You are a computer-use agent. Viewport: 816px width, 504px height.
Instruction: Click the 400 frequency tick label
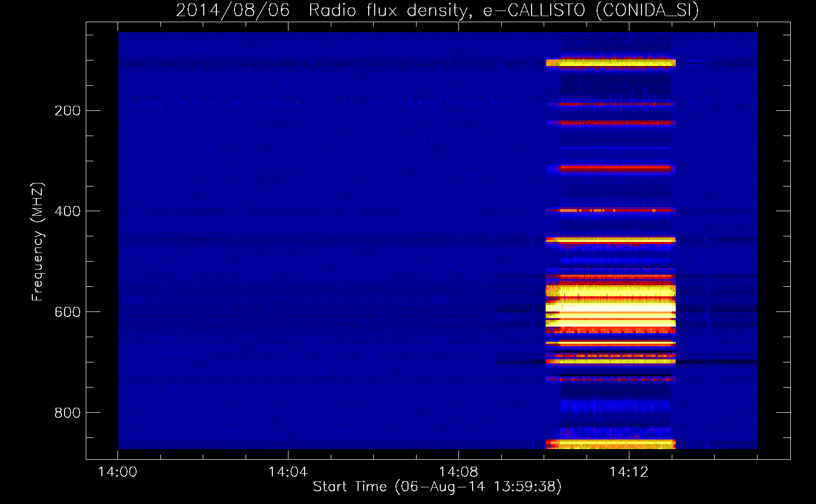68,212
